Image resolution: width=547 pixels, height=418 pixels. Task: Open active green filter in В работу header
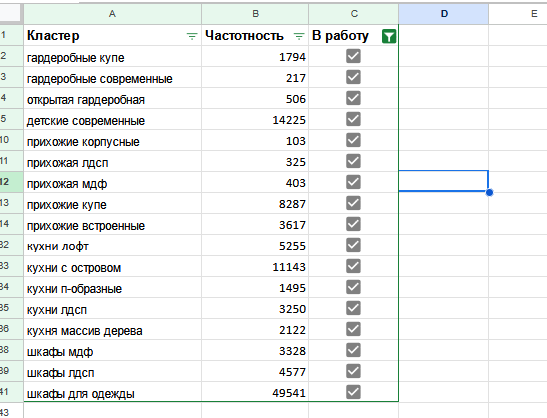coord(389,36)
